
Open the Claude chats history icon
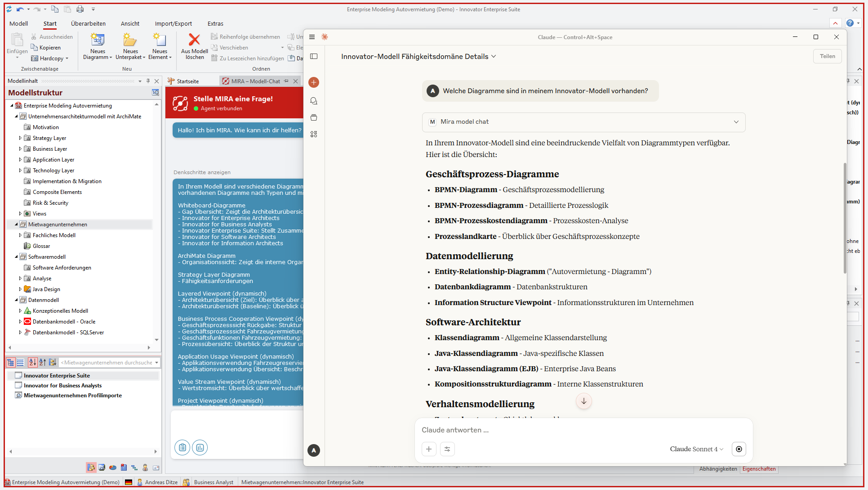(x=314, y=101)
